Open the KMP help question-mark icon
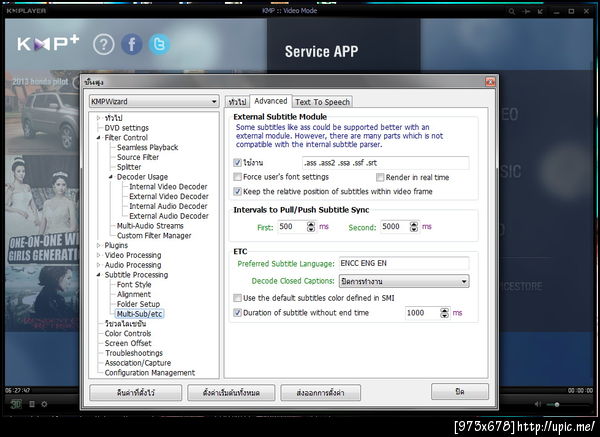This screenshot has width=600, height=437. coord(103,44)
